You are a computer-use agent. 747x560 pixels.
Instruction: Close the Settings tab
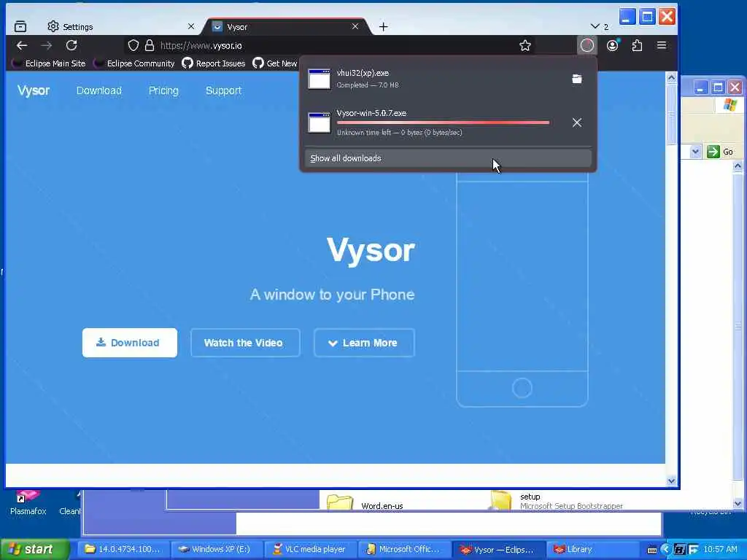[191, 27]
